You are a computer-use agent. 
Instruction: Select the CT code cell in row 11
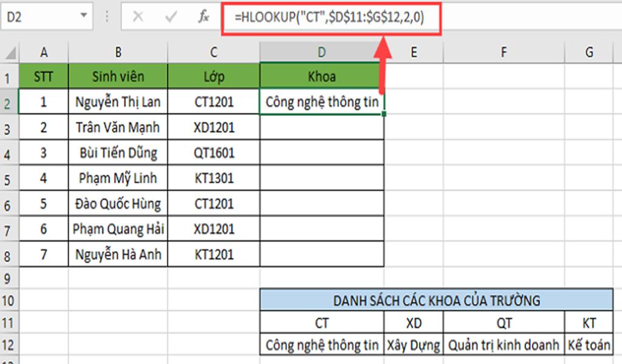coord(322,323)
